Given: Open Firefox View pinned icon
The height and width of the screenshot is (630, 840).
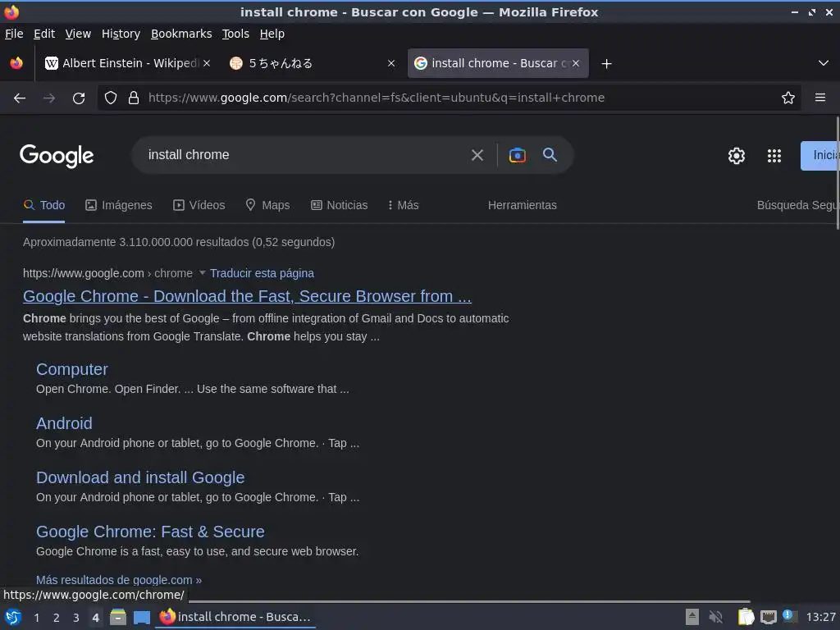Looking at the screenshot, I should [x=16, y=63].
